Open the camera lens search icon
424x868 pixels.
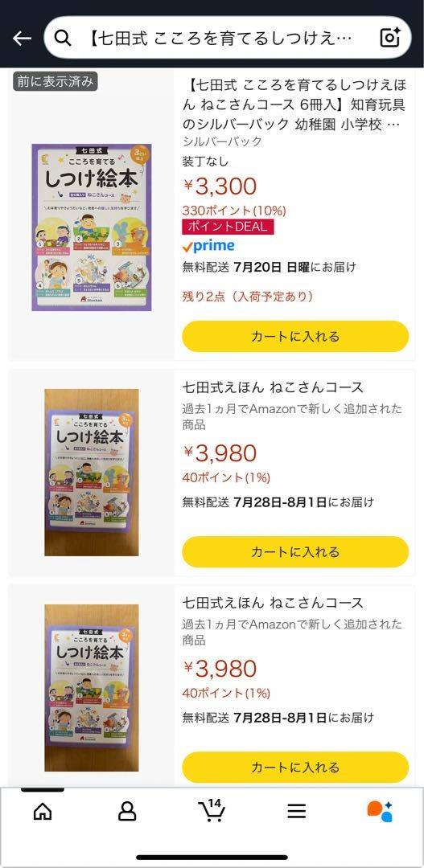click(x=390, y=38)
